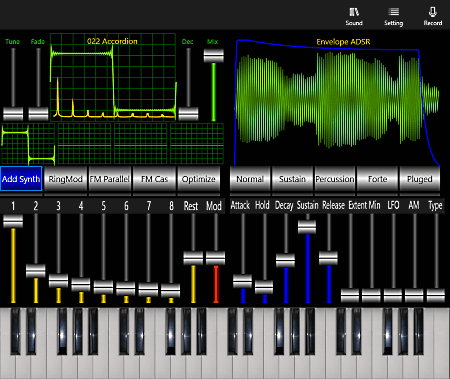Play the first black piano key

(x=15, y=331)
